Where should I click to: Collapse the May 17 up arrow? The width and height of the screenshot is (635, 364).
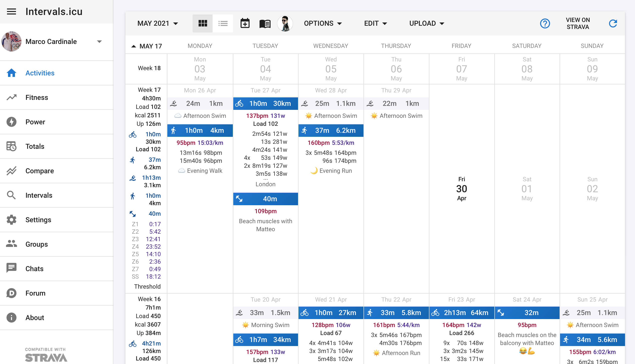pos(134,46)
